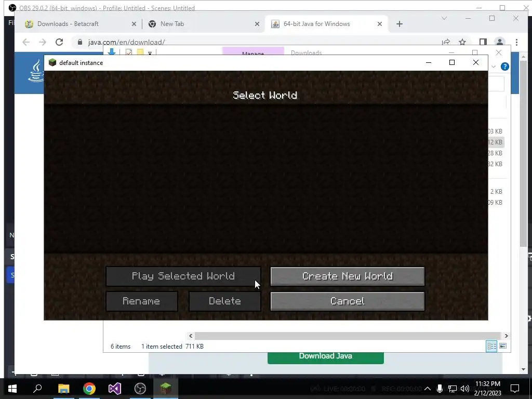Expand the File Explorer ribbon chevron
The image size is (532, 399).
coord(494,66)
